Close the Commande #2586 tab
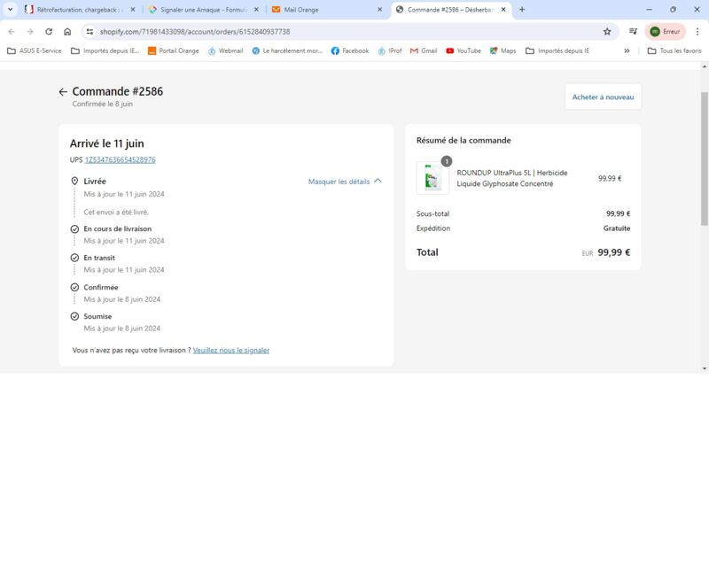 pos(503,10)
